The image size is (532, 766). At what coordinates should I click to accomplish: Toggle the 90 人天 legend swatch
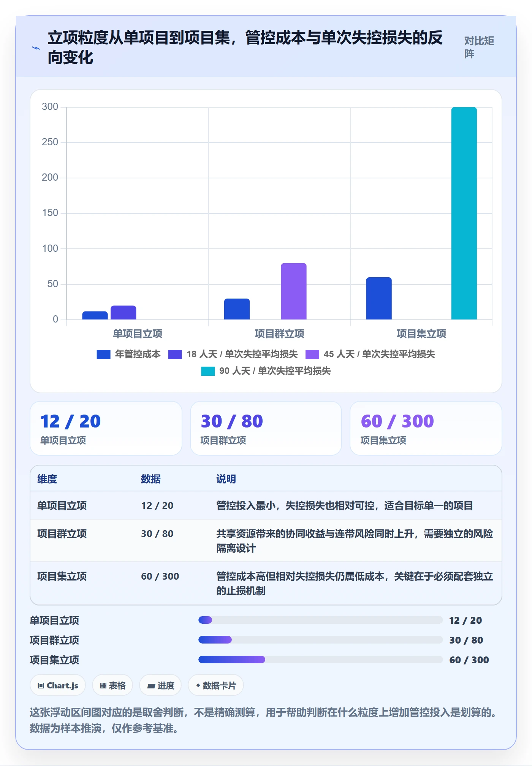(x=207, y=371)
